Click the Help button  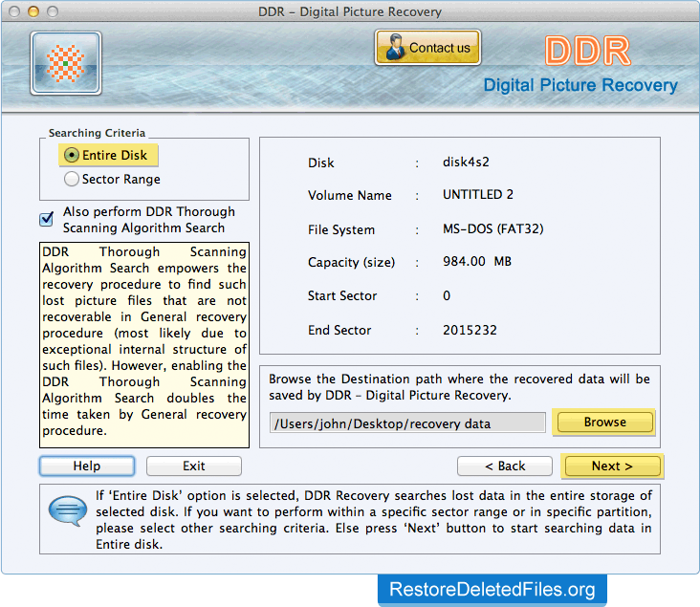87,466
